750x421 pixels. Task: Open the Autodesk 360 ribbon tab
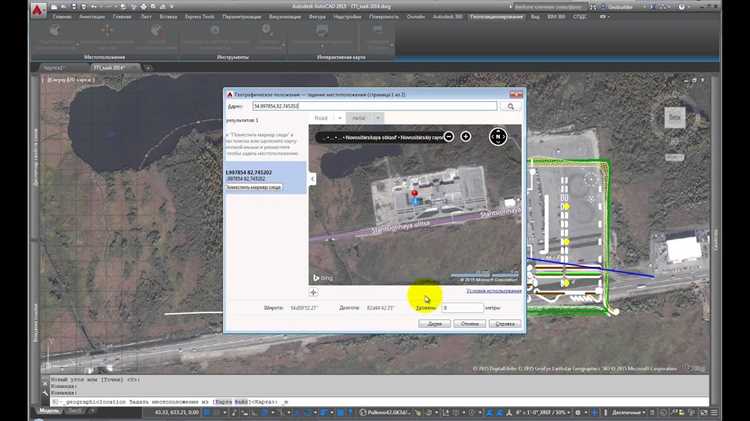(448, 17)
